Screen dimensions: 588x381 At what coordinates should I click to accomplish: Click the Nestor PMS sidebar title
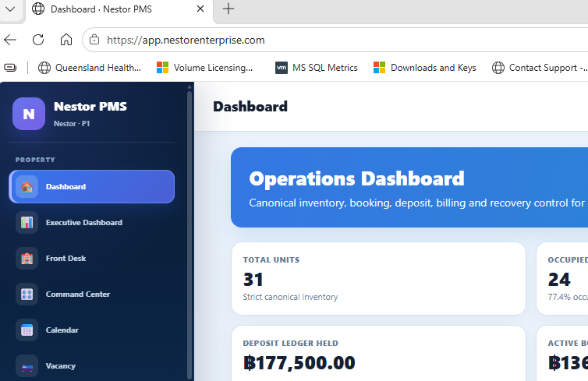click(x=90, y=107)
